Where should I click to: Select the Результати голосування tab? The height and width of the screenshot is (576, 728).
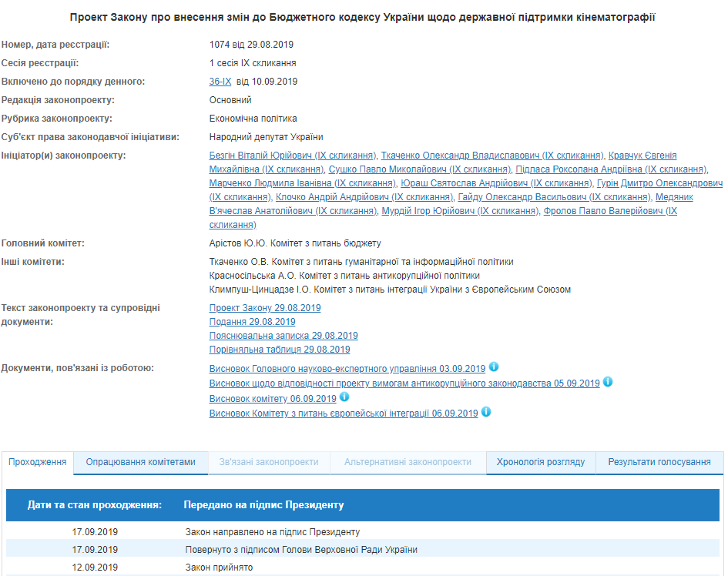659,462
